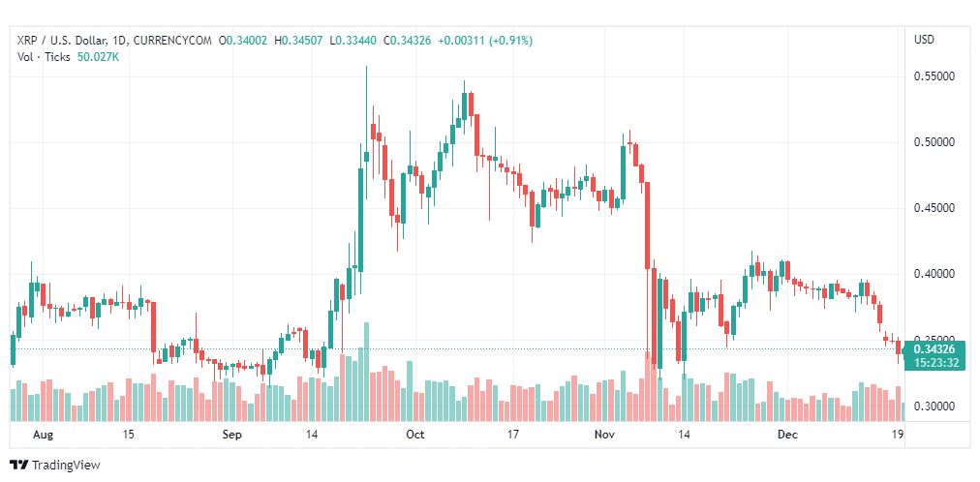
Task: Click the TradingView logo icon
Action: tap(19, 466)
